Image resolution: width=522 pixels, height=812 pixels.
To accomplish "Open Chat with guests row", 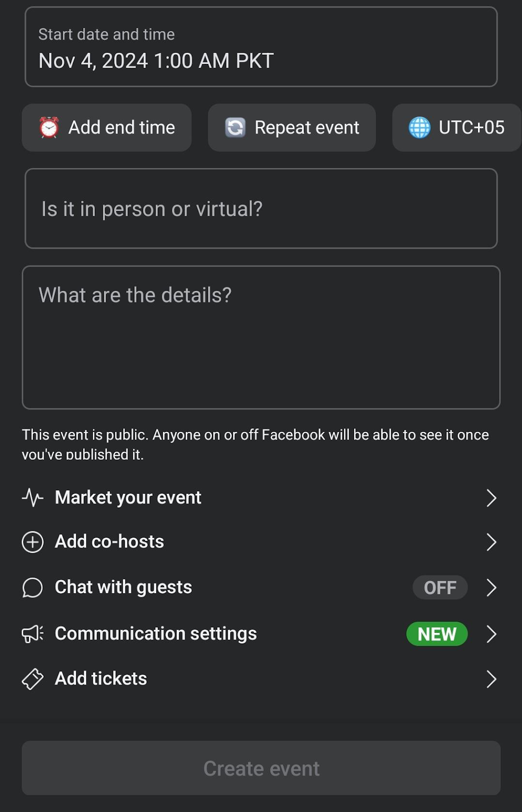I will point(261,587).
